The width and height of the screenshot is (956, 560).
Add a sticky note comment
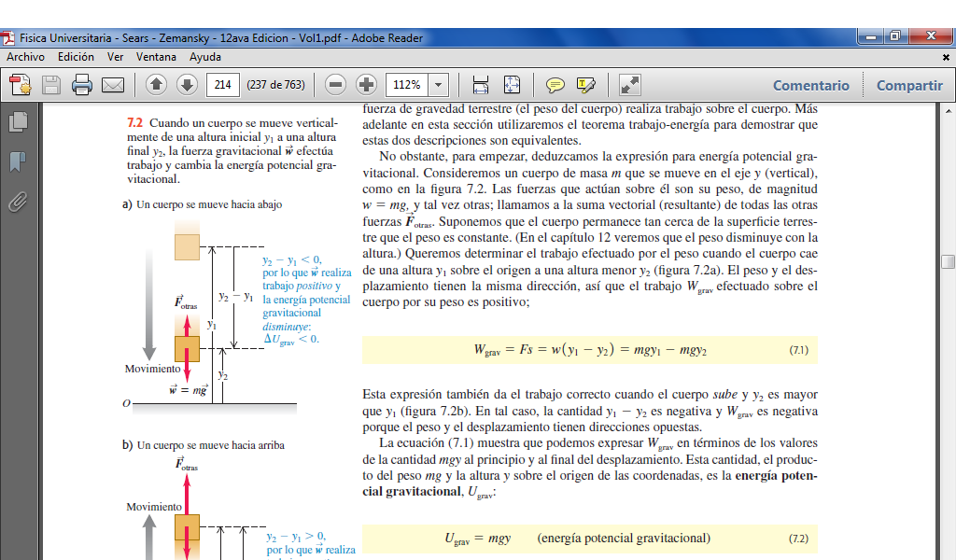pyautogui.click(x=555, y=85)
